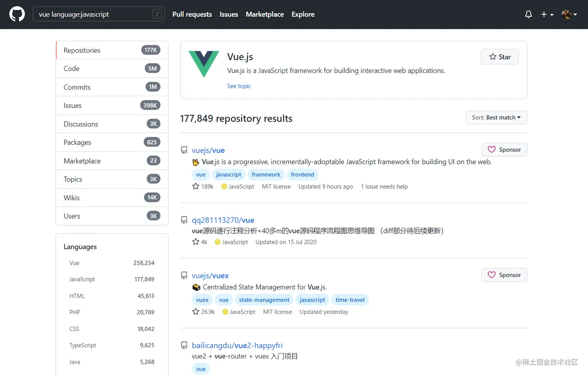Open the vuejs/vuex repository
The height and width of the screenshot is (376, 588).
tap(210, 276)
